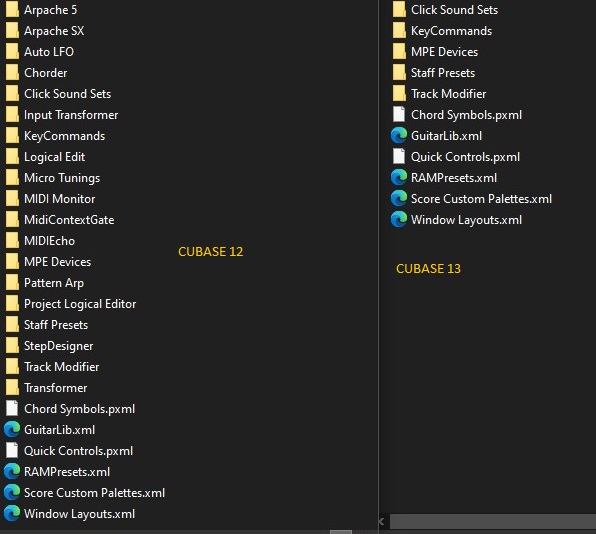Select the Logical Edit folder name
The width and height of the screenshot is (596, 534).
(54, 157)
